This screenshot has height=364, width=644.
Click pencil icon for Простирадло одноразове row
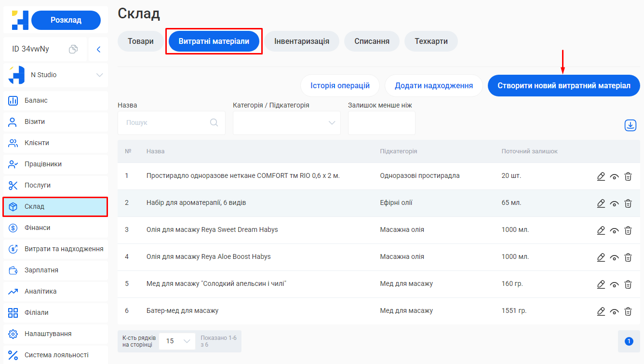[x=601, y=176]
